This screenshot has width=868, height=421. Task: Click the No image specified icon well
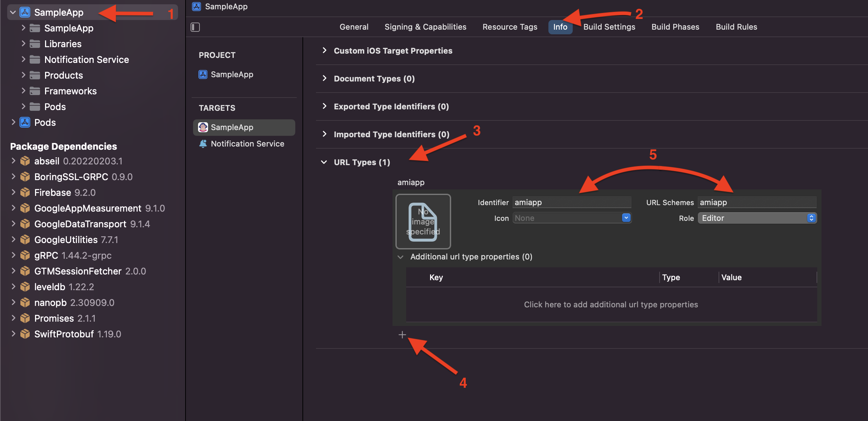click(x=423, y=222)
